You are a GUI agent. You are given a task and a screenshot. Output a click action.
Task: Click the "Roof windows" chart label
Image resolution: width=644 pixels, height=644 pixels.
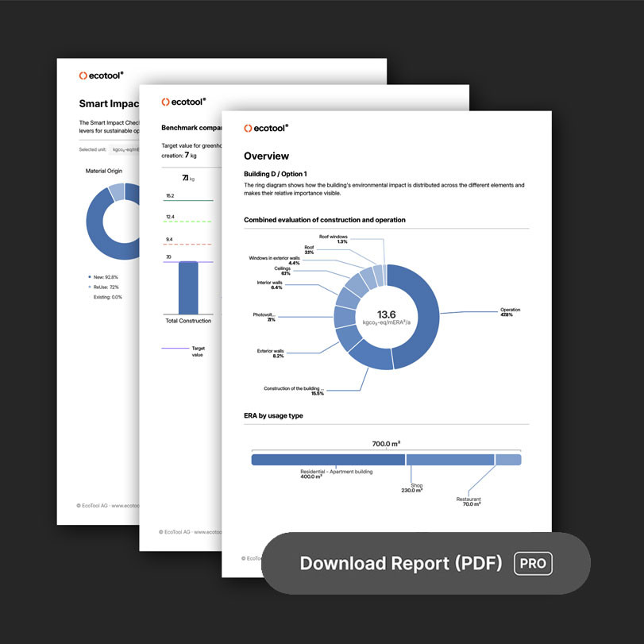coord(333,237)
